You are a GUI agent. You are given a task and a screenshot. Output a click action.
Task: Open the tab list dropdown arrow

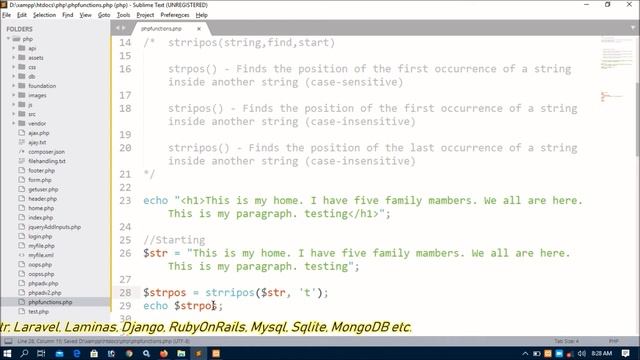pos(633,28)
